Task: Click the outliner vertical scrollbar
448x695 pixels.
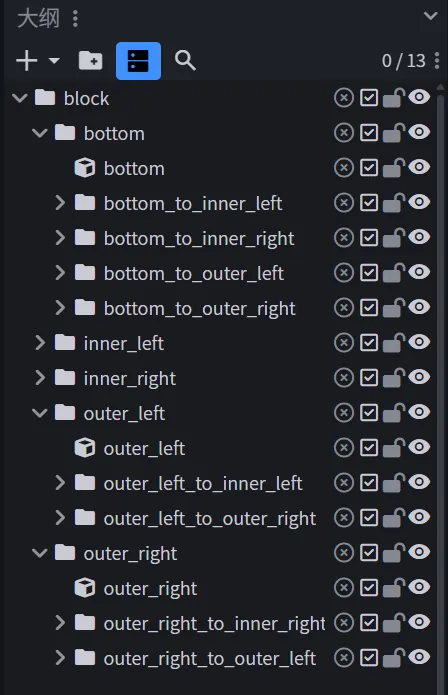Action: (x=440, y=386)
